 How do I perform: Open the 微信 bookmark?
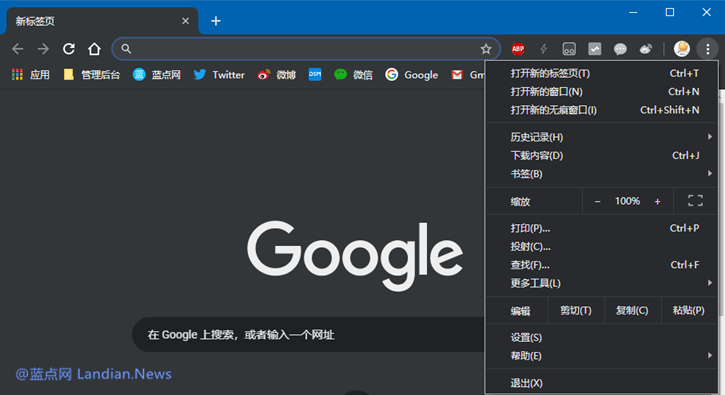[353, 74]
